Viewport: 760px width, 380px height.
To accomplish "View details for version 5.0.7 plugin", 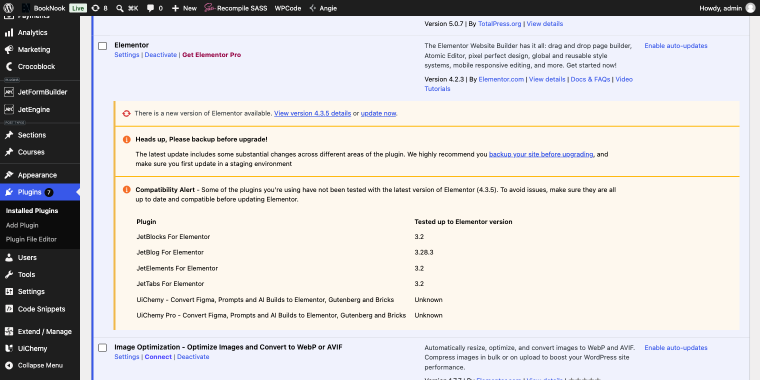I will point(545,23).
